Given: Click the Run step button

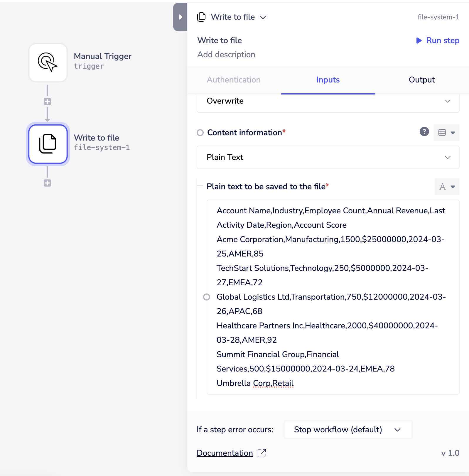Looking at the screenshot, I should pos(438,40).
